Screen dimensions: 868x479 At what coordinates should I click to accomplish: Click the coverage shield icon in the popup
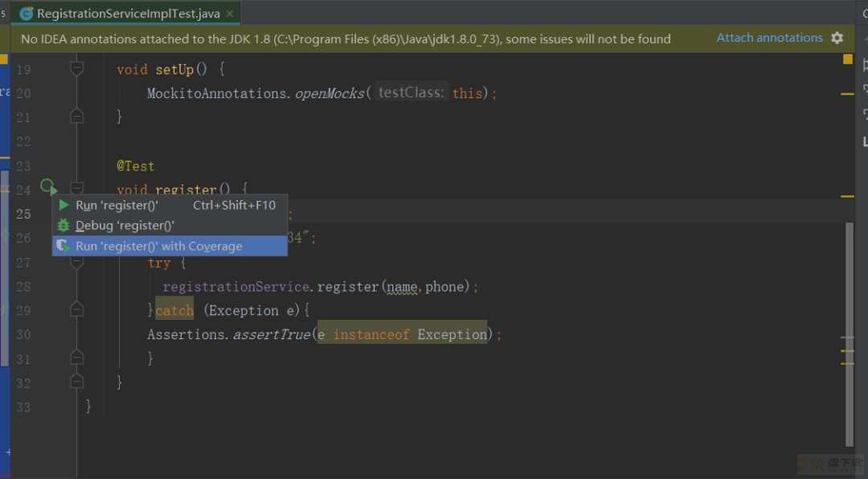(63, 246)
